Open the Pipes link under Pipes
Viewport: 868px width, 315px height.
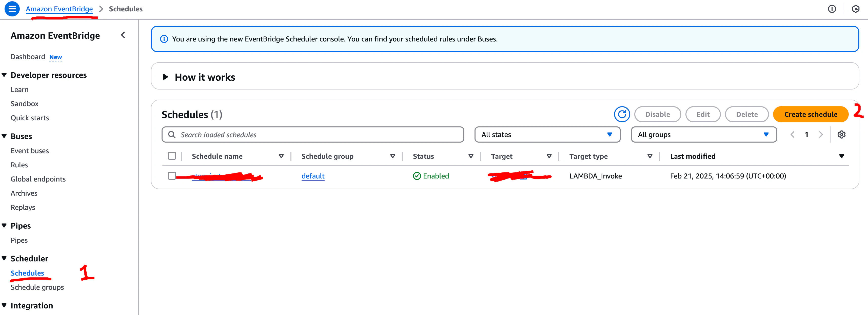click(x=19, y=240)
